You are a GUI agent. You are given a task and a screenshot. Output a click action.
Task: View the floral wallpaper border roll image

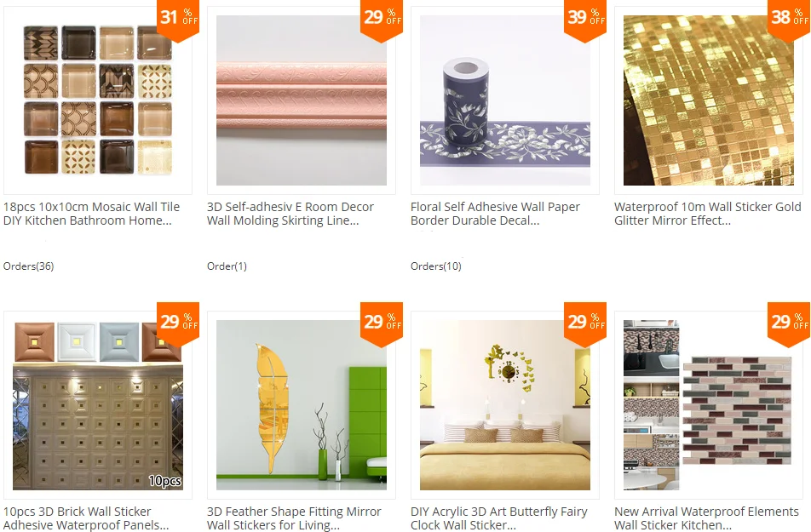(505, 100)
